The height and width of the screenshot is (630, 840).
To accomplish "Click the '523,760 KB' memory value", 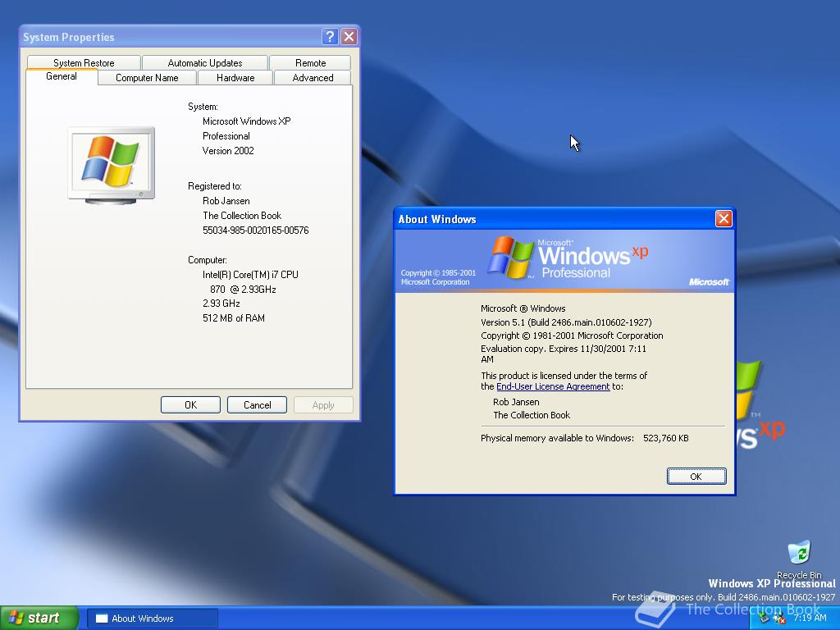I will (x=666, y=438).
